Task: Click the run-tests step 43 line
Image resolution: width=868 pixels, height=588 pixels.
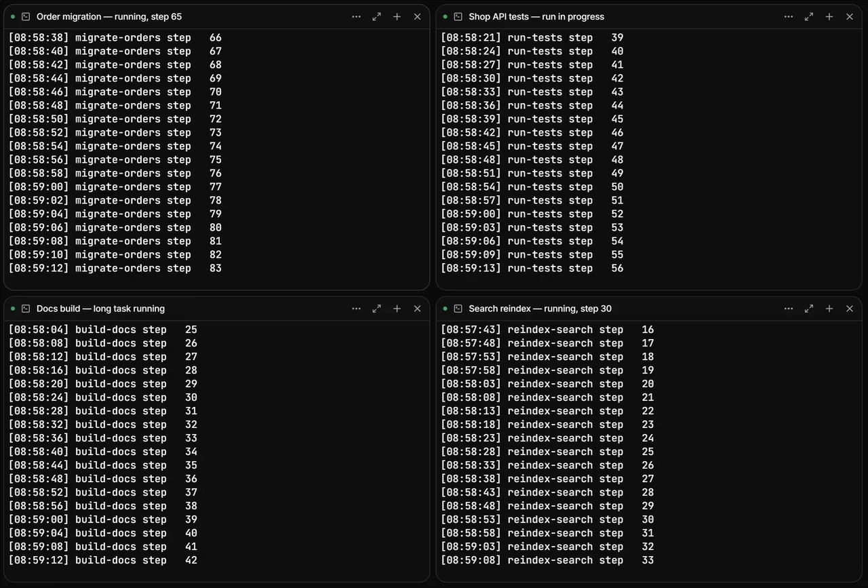Action: pos(532,92)
